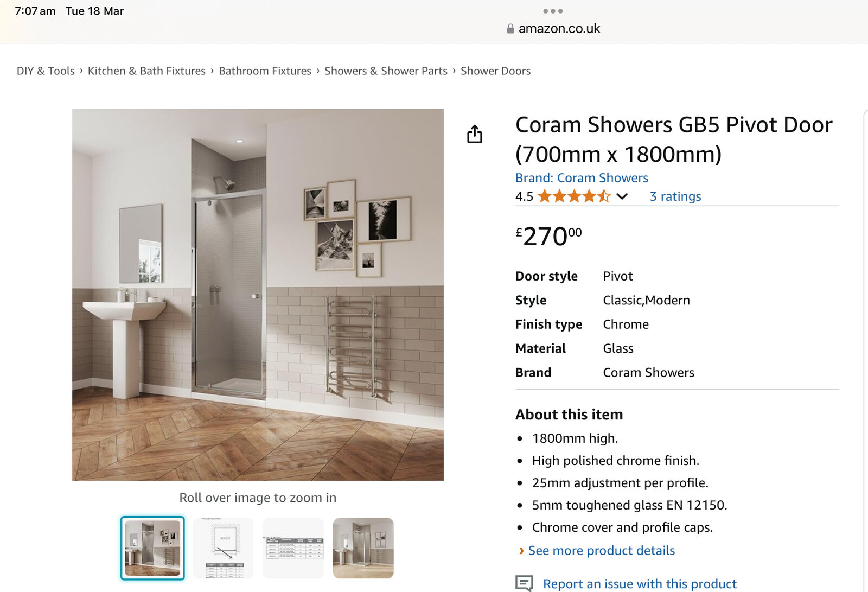This screenshot has height=592, width=868.
Task: Select the first bathroom photo thumbnail
Action: [x=152, y=548]
